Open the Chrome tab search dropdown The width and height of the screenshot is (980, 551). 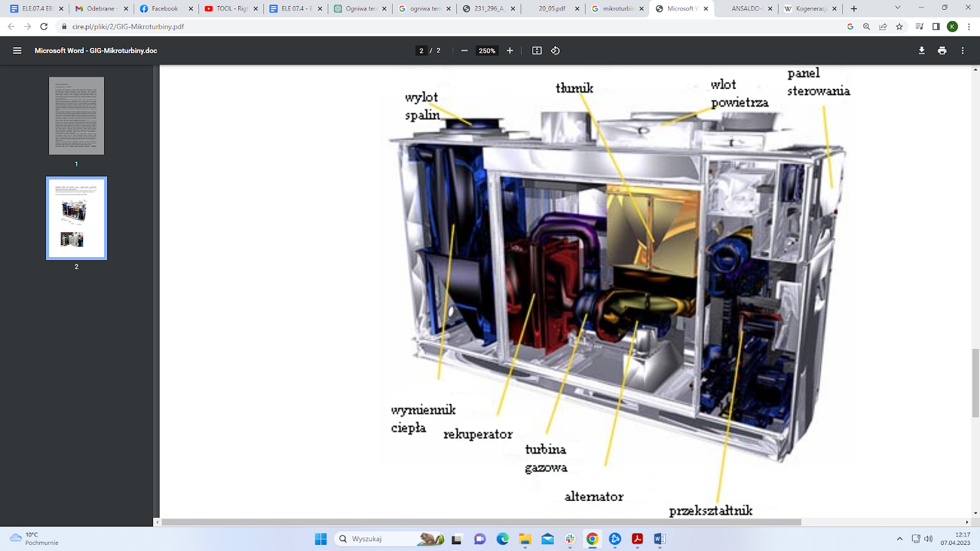(897, 8)
